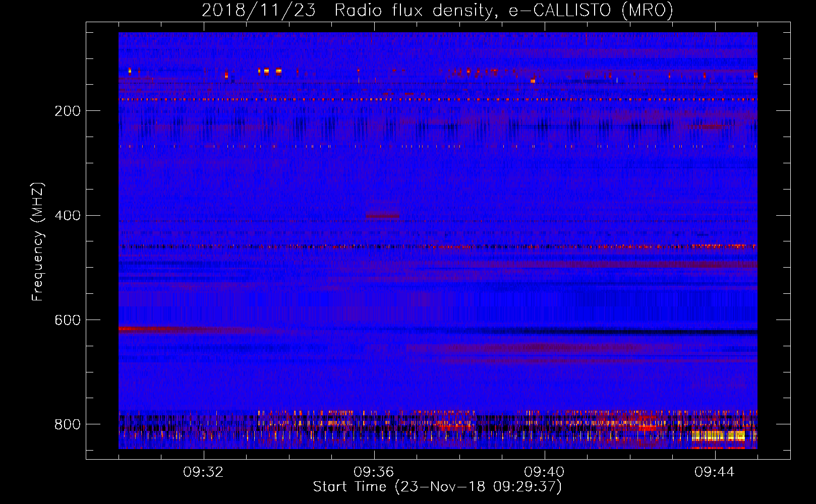Click the 09:40 time tick label
The width and height of the screenshot is (816, 504).
click(x=544, y=472)
